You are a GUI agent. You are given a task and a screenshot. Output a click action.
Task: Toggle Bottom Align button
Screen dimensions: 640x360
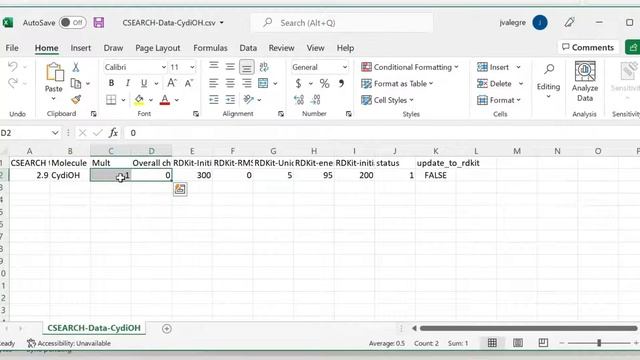pos(247,67)
